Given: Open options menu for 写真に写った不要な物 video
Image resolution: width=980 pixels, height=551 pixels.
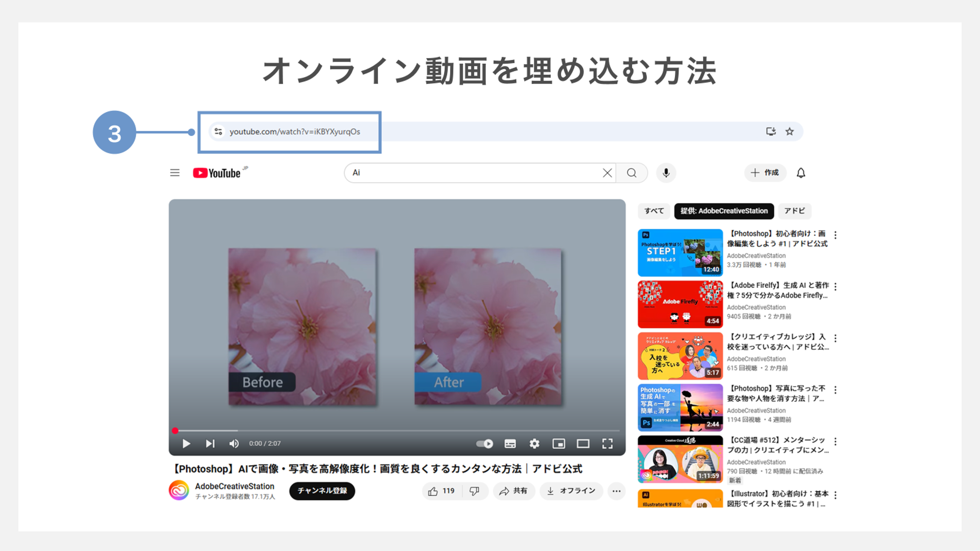Looking at the screenshot, I should 836,390.
